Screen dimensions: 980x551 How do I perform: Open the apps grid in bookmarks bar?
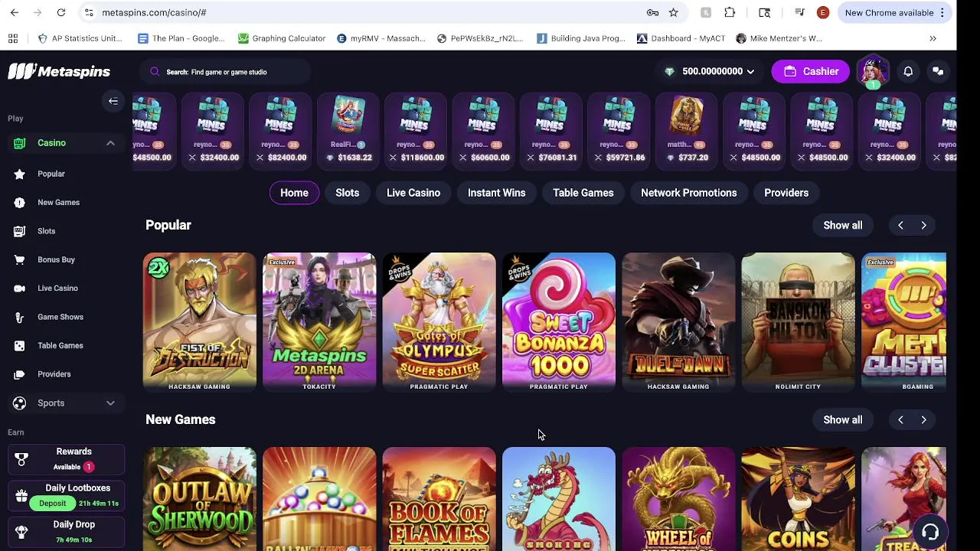(13, 38)
